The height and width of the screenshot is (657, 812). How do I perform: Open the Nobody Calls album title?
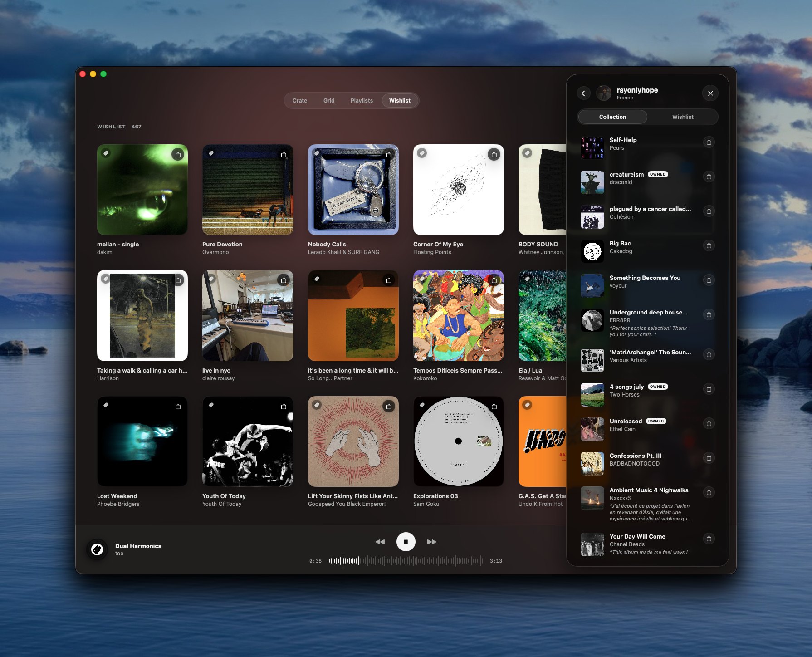click(327, 244)
